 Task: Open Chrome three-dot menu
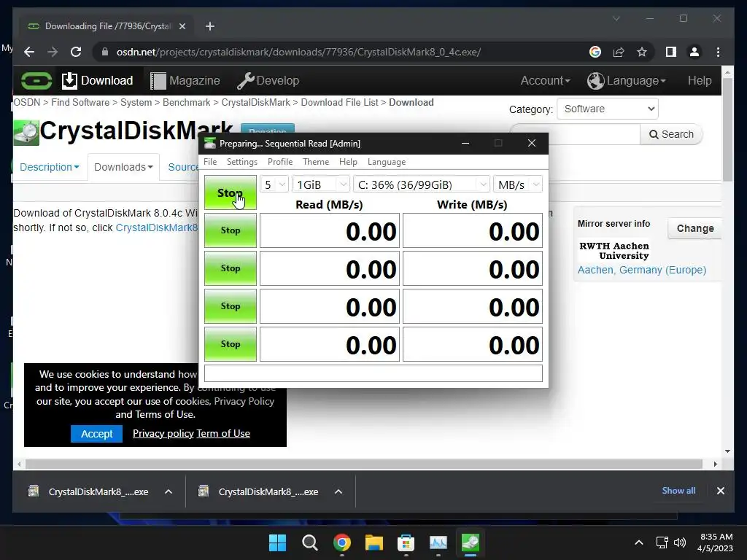(x=718, y=52)
